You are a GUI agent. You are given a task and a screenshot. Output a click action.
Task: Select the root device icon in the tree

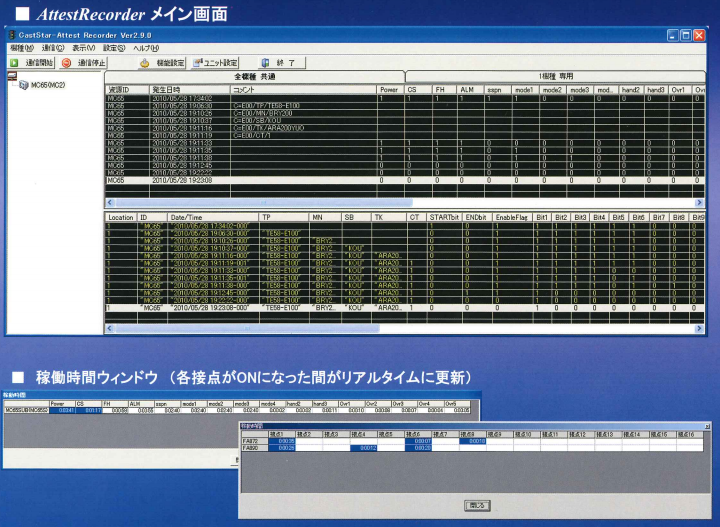point(12,76)
